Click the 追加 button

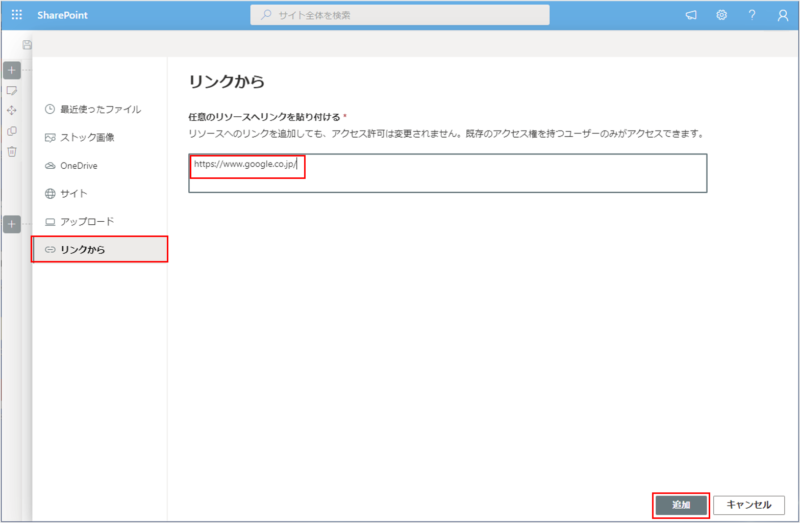681,505
